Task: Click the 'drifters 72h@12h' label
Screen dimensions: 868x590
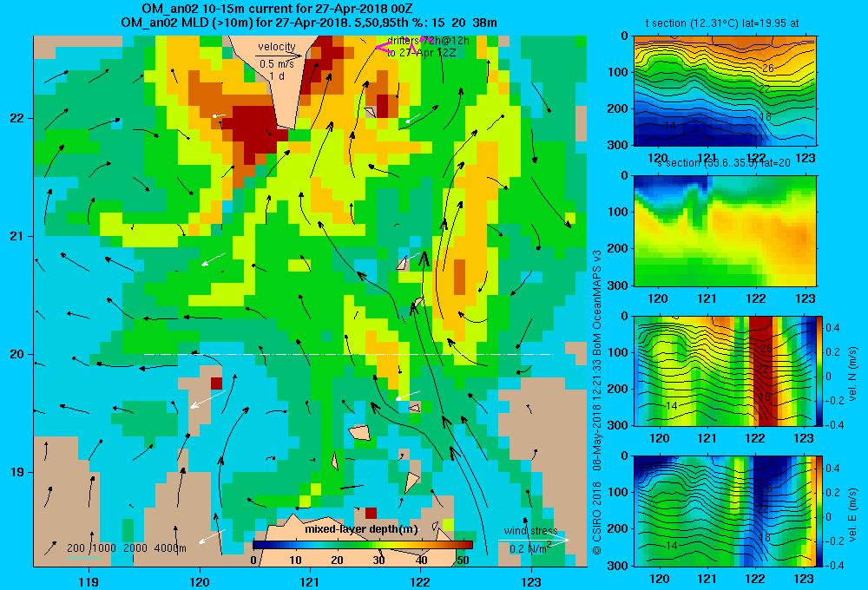Action: [x=428, y=41]
